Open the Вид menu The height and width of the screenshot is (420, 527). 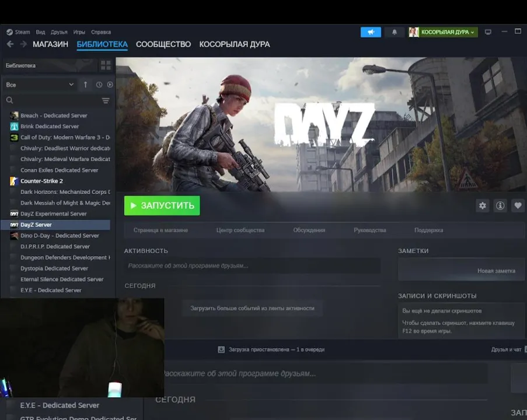click(40, 32)
